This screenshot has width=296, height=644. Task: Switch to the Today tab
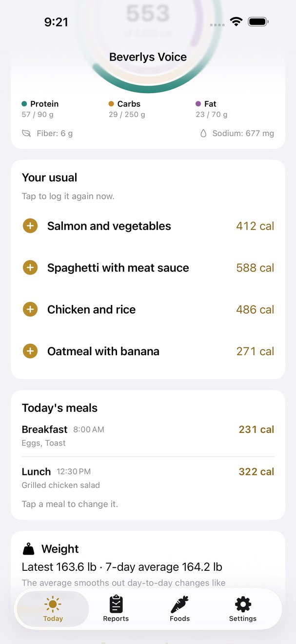pyautogui.click(x=53, y=609)
